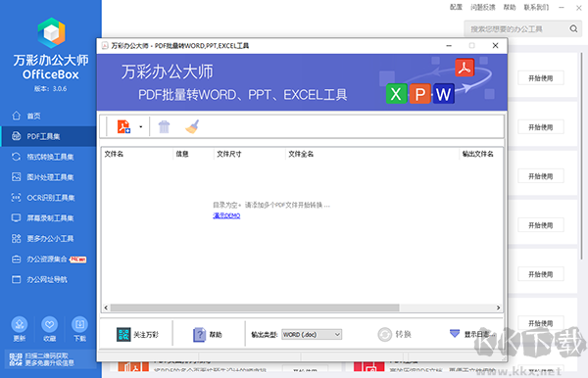Click the horizontal scrollbar left arrow

click(x=106, y=307)
